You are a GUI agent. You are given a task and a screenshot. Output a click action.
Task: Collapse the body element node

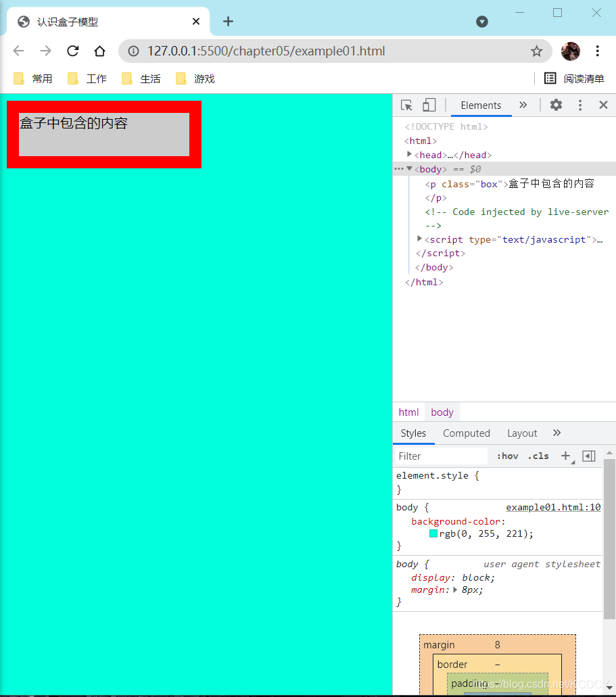(409, 169)
